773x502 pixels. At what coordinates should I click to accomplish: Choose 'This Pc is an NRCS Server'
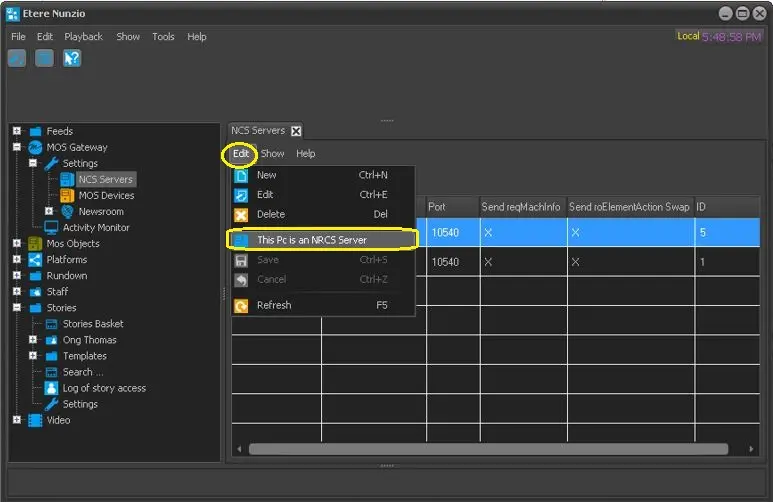click(311, 240)
